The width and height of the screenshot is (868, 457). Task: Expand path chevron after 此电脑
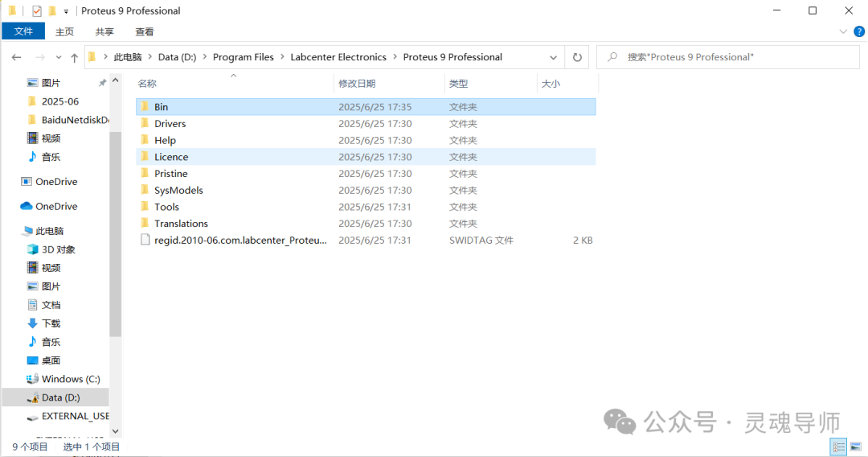pyautogui.click(x=150, y=57)
